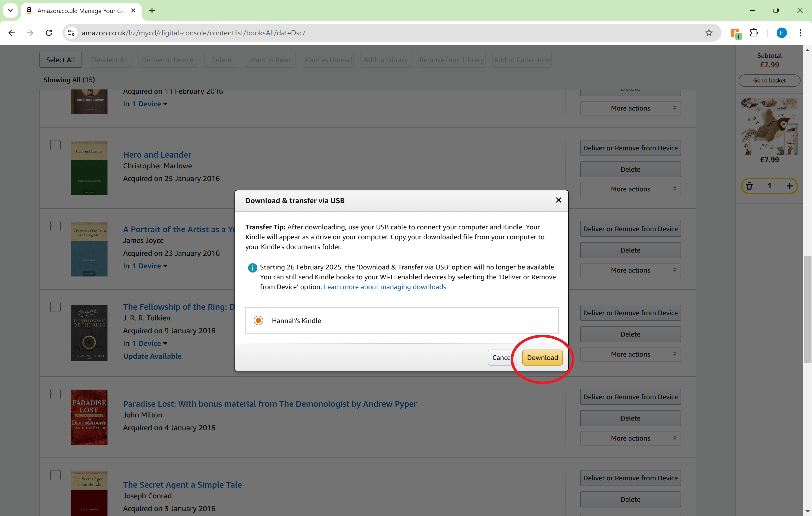The height and width of the screenshot is (516, 812).
Task: Open Learn more about managing downloads link
Action: (x=385, y=287)
